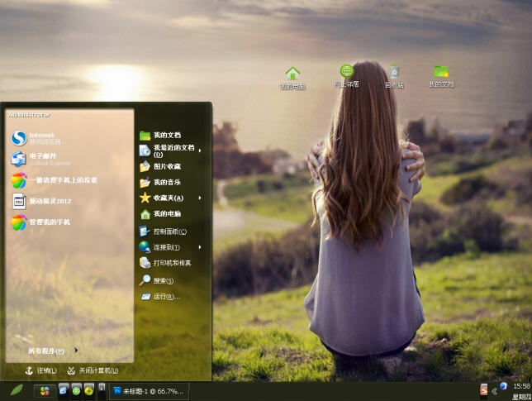Image resolution: width=532 pixels, height=401 pixels.
Task: Open 网上邻居 desktop icon
Action: pyautogui.click(x=346, y=76)
